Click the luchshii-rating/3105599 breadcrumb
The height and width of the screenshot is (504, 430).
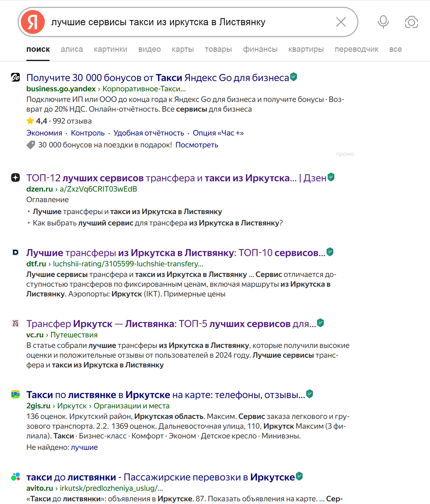tap(128, 264)
